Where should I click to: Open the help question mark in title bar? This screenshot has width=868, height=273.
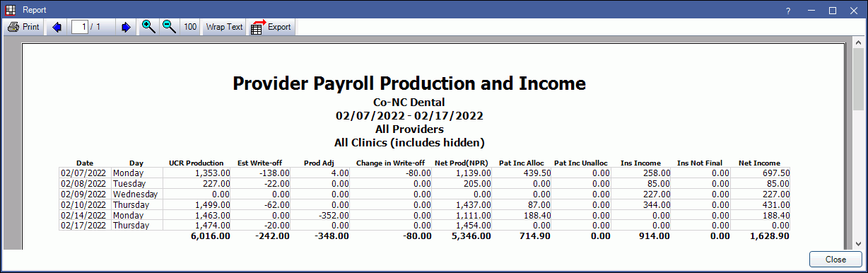[788, 10]
